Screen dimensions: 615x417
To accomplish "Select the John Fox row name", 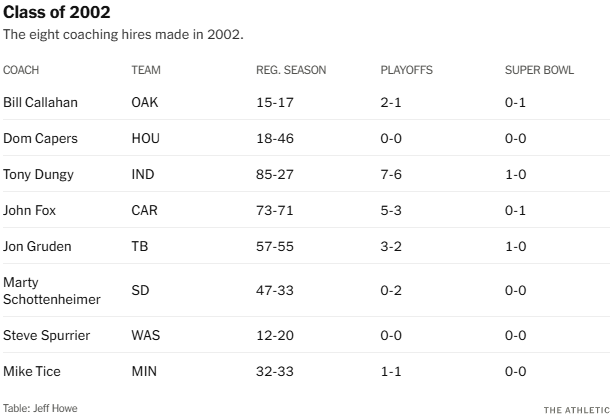I will (30, 210).
